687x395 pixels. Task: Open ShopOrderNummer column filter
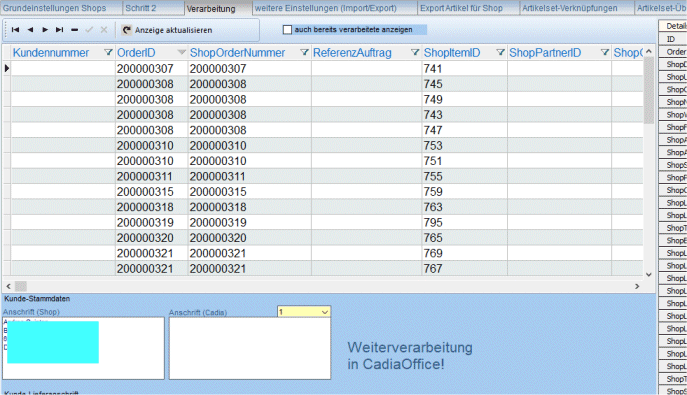(x=305, y=53)
